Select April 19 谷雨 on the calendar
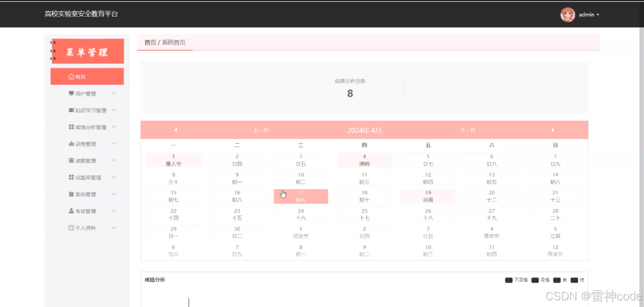The height and width of the screenshot is (307, 644). coord(428,196)
